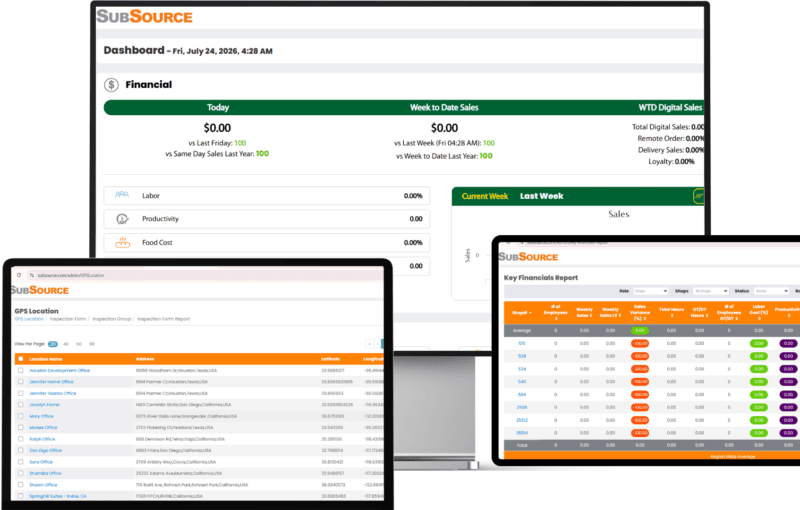Open the Sara Office location link

click(41, 462)
